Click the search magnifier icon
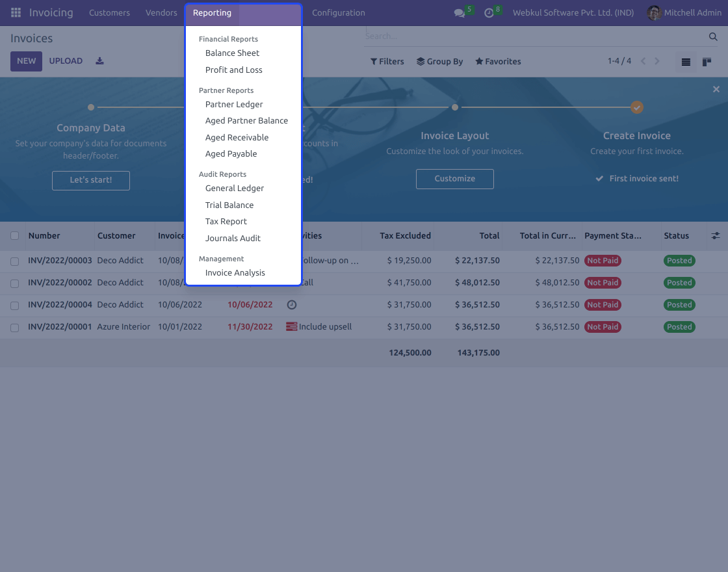Image resolution: width=728 pixels, height=572 pixels. pyautogui.click(x=713, y=36)
